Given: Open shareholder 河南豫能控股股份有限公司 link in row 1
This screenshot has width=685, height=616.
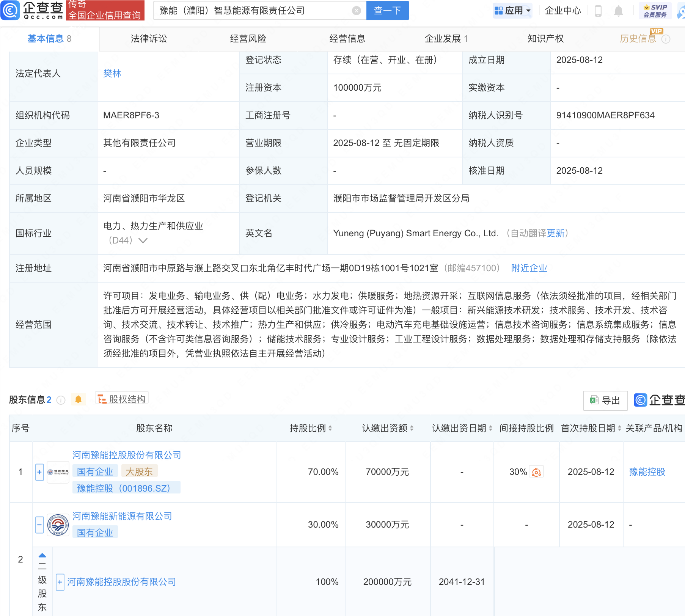Looking at the screenshot, I should point(127,455).
